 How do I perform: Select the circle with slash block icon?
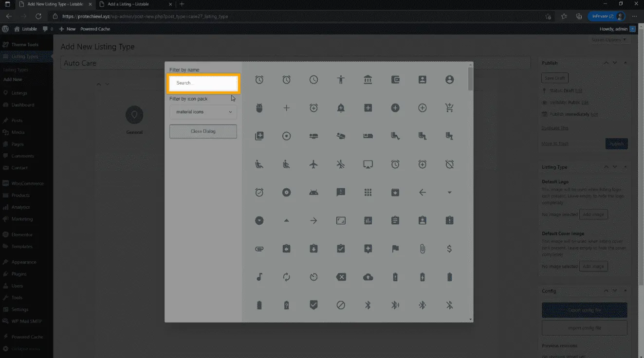341,305
